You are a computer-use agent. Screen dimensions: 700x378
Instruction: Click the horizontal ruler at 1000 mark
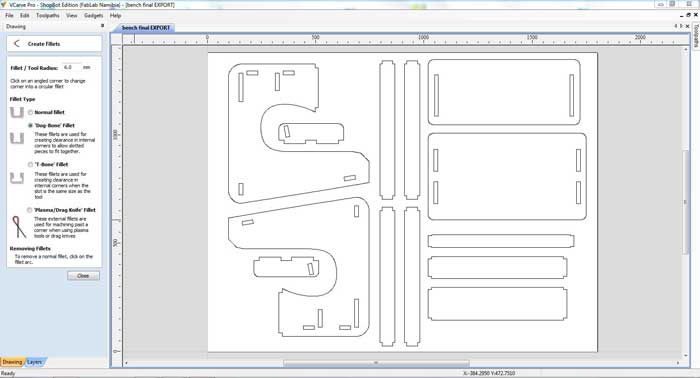tap(424, 38)
